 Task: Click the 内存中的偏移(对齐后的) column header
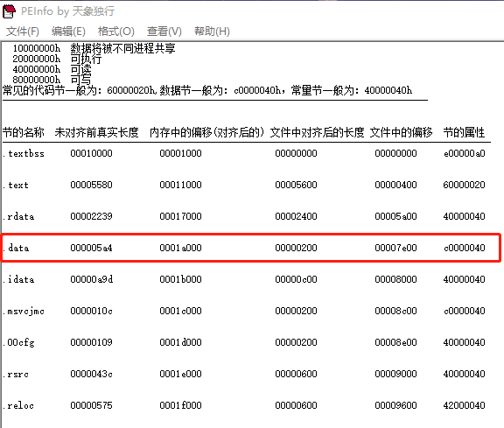pos(206,132)
